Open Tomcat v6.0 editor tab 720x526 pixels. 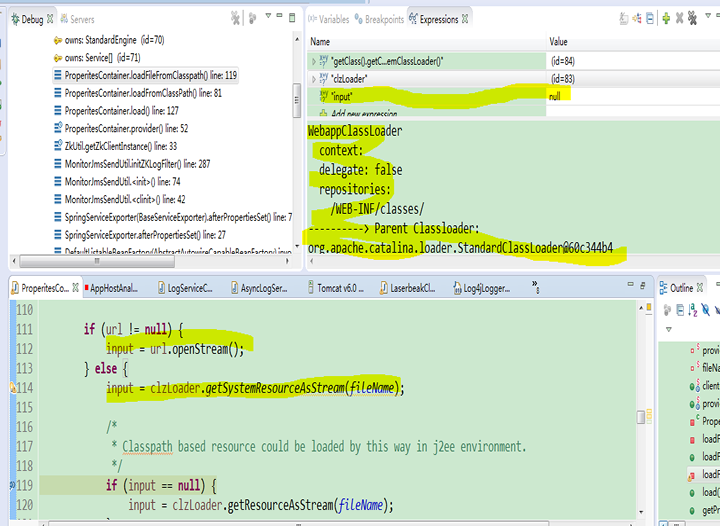tap(336, 288)
